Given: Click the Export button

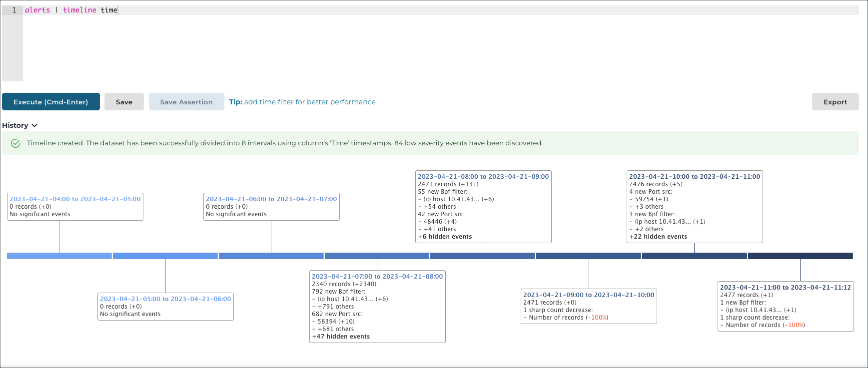Looking at the screenshot, I should (835, 102).
